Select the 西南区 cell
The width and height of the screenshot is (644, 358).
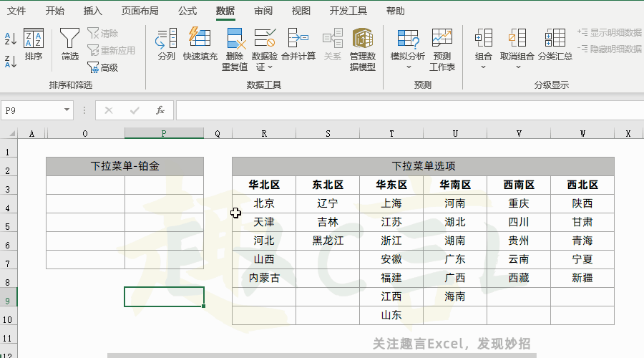[519, 185]
